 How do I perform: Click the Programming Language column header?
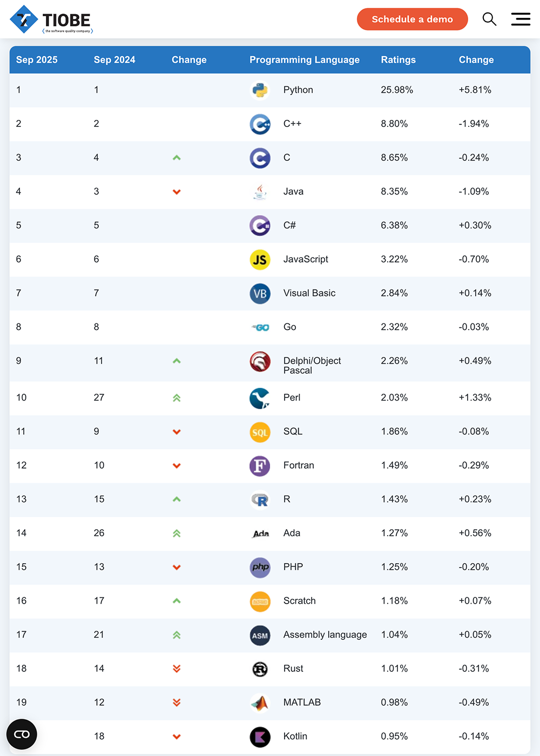point(304,60)
